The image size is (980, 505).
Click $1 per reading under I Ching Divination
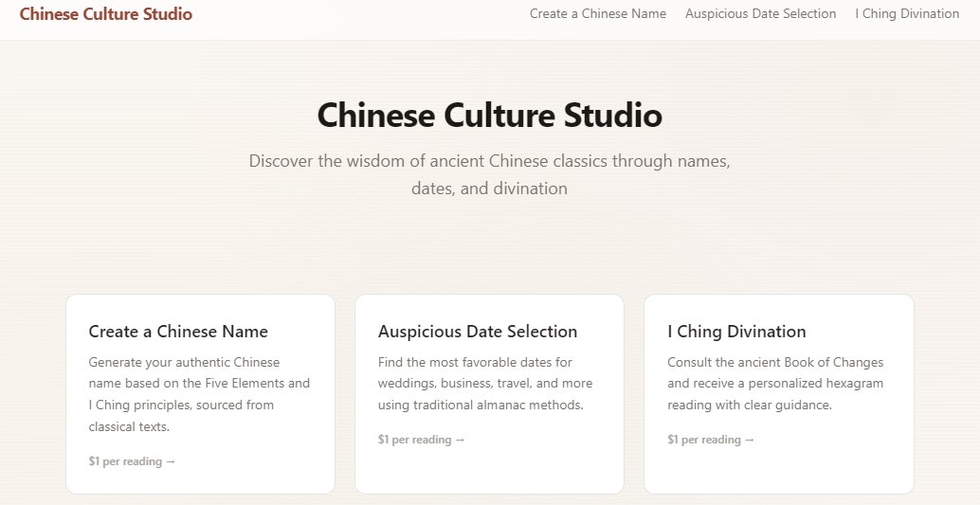click(x=711, y=440)
